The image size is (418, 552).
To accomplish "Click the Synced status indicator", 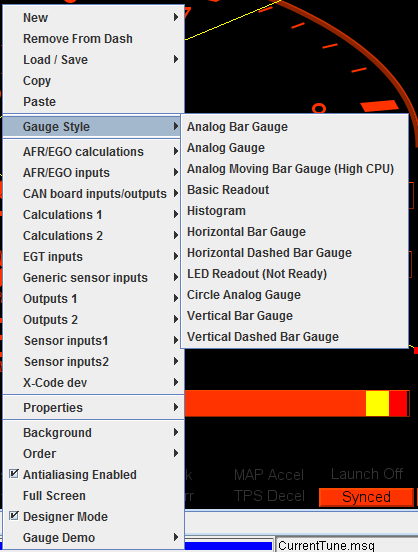I will pos(366,497).
